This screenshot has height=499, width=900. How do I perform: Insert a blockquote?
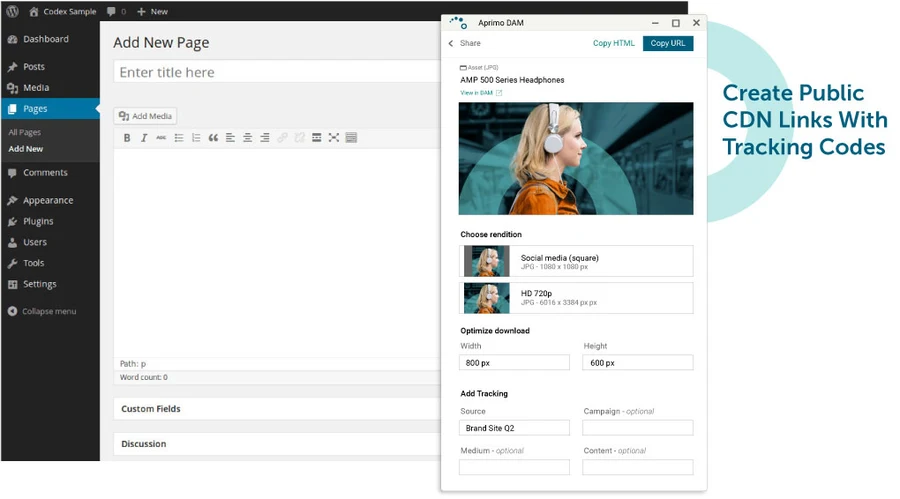(213, 138)
